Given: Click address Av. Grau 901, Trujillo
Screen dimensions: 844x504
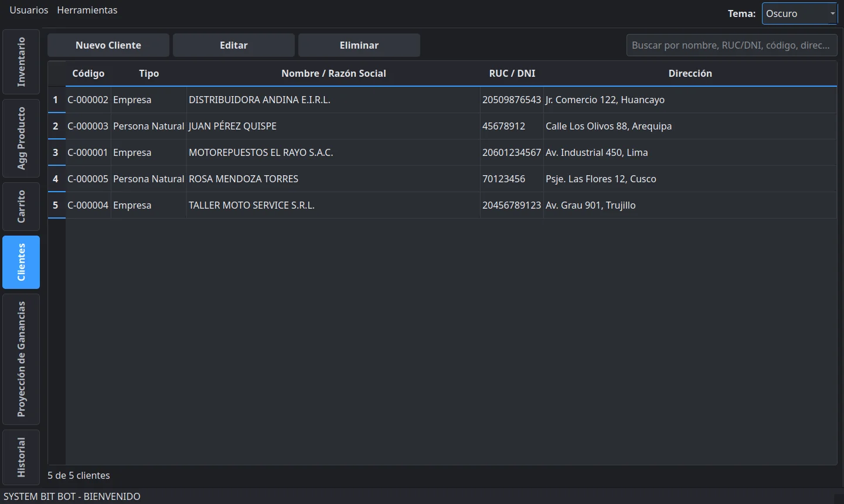Looking at the screenshot, I should [x=690, y=205].
